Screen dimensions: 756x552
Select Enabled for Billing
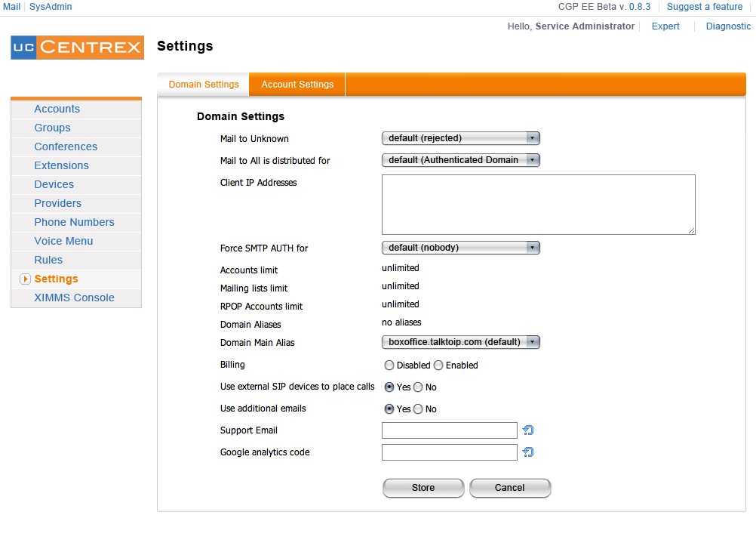[438, 365]
